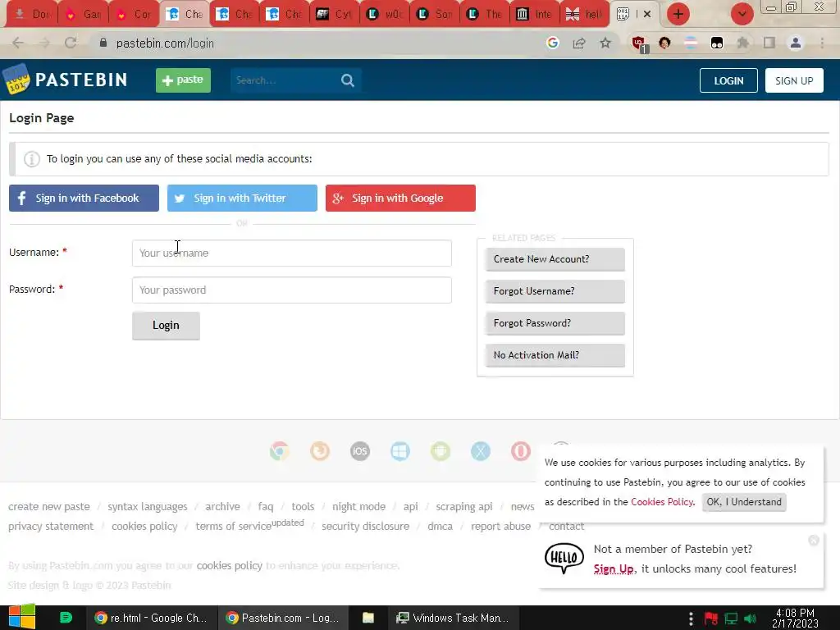Click the iOS app icon in footer

360,451
